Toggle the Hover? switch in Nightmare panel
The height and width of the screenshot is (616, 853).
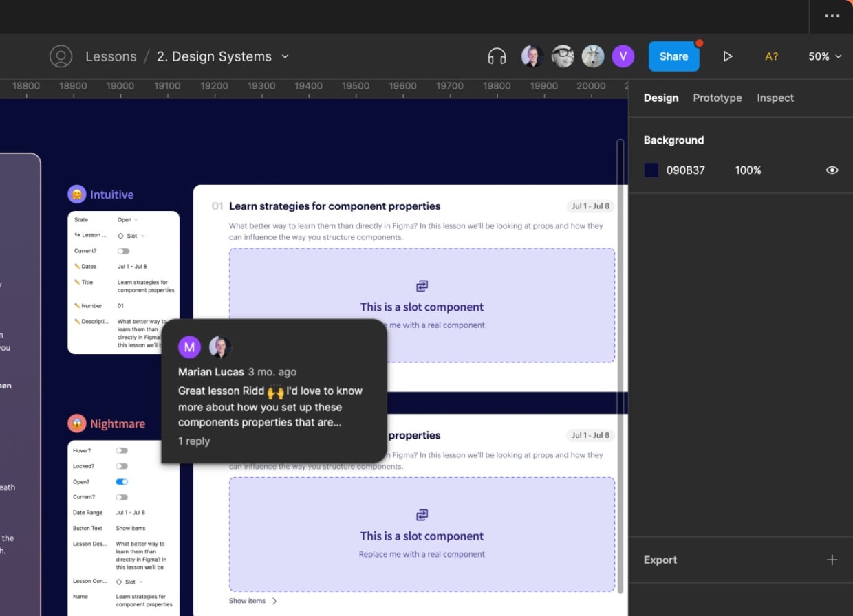point(122,450)
